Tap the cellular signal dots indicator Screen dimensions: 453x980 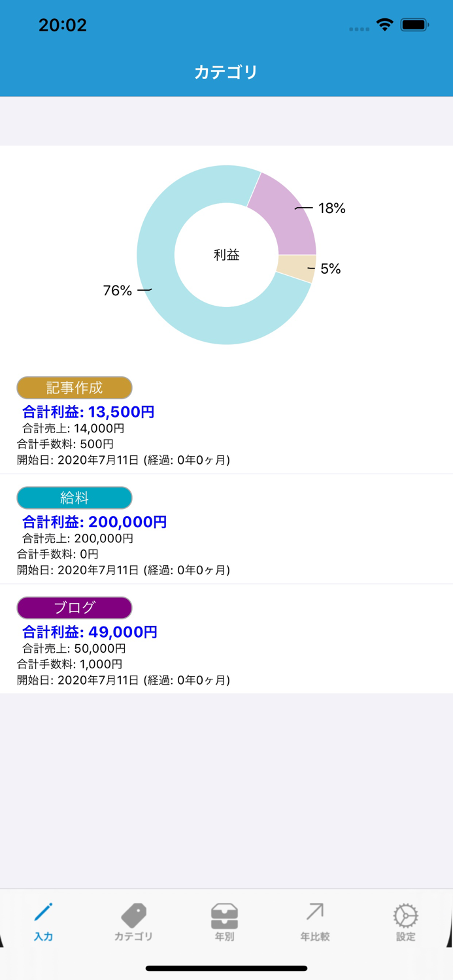(x=359, y=27)
